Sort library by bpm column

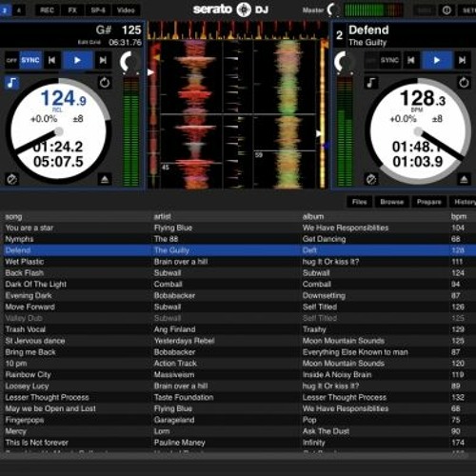click(459, 217)
